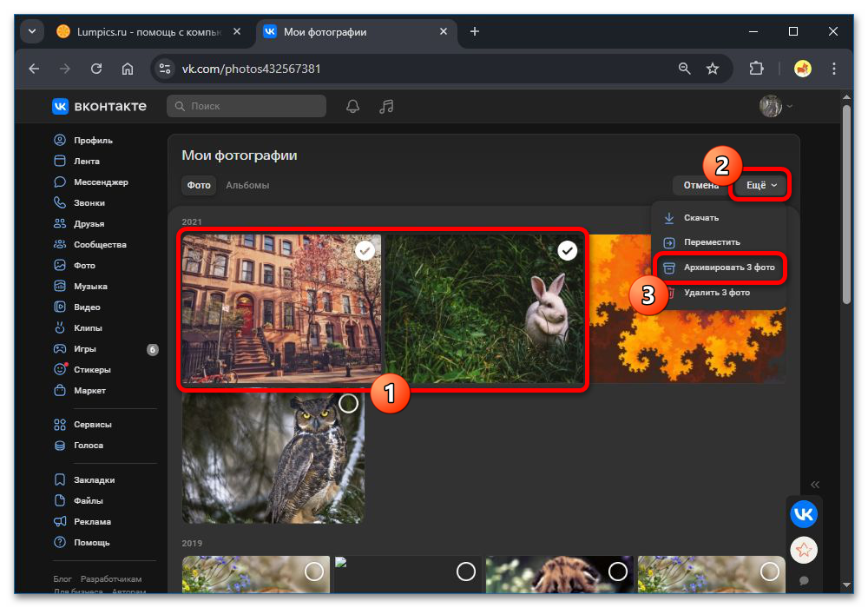This screenshot has width=868, height=608.
Task: Go to Лента news feed icon
Action: pos(60,162)
